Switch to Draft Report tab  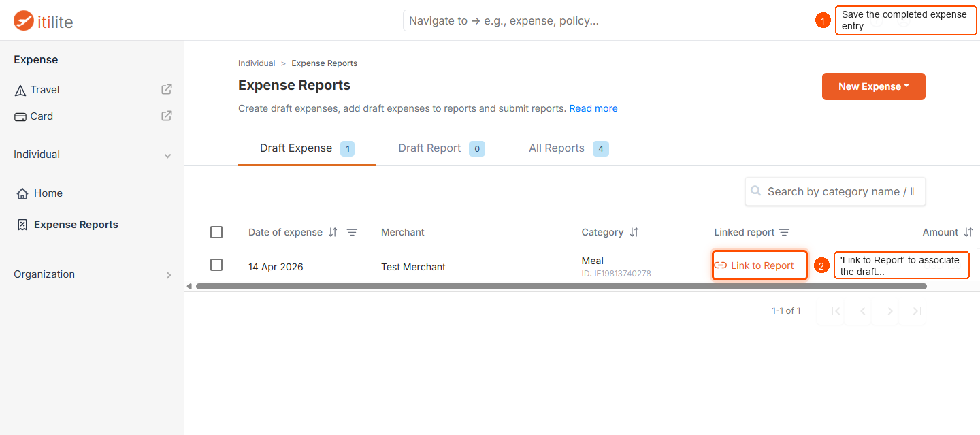tap(442, 148)
